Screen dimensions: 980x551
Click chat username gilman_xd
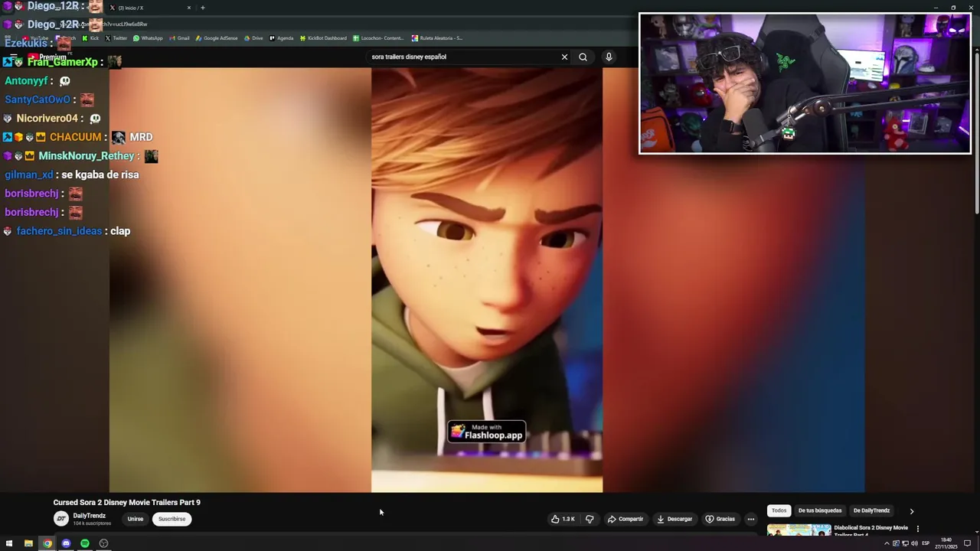coord(29,174)
